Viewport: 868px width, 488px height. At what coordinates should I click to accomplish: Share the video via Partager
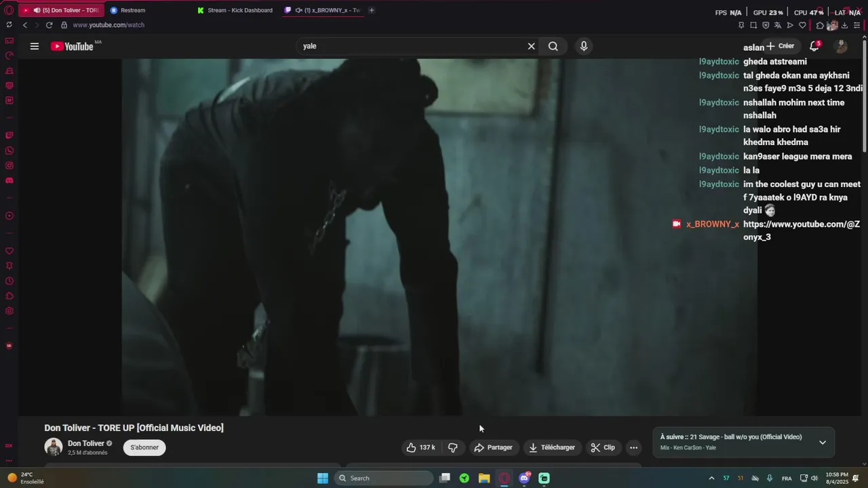coord(493,447)
